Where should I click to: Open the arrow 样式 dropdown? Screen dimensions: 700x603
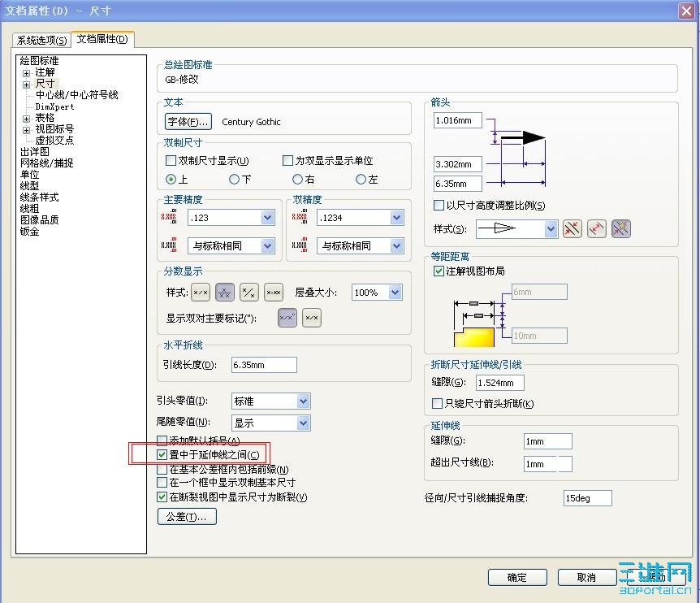click(x=551, y=229)
